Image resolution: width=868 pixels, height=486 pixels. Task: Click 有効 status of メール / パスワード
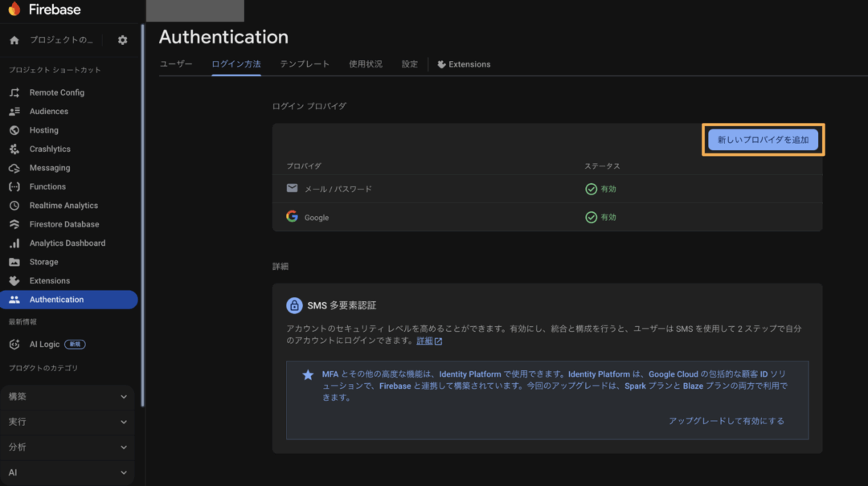click(x=608, y=189)
